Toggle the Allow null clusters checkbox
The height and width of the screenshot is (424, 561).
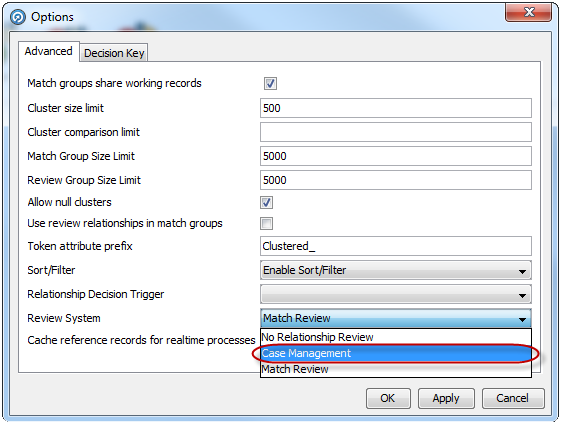point(267,202)
